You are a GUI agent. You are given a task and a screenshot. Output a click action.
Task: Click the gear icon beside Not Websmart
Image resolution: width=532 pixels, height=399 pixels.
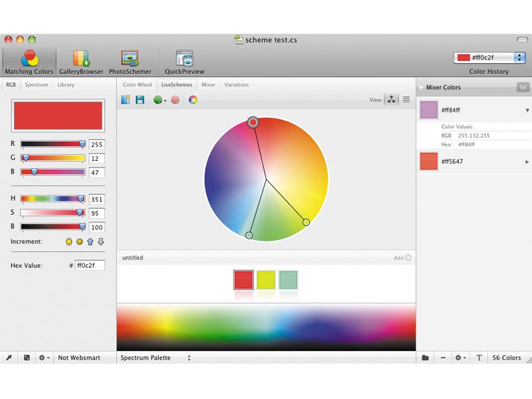(42, 358)
